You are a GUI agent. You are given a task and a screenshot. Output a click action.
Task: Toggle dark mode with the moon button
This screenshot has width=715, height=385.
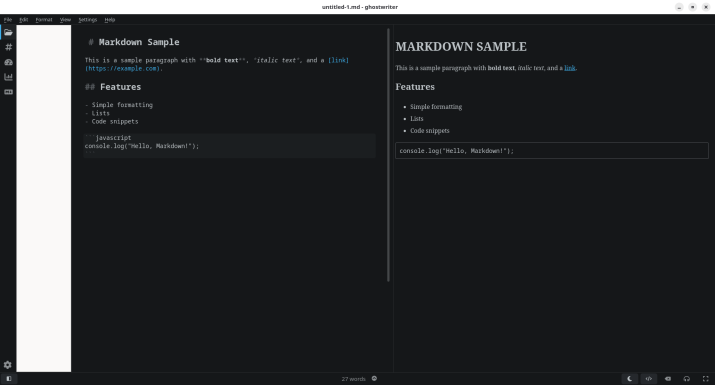pos(629,379)
